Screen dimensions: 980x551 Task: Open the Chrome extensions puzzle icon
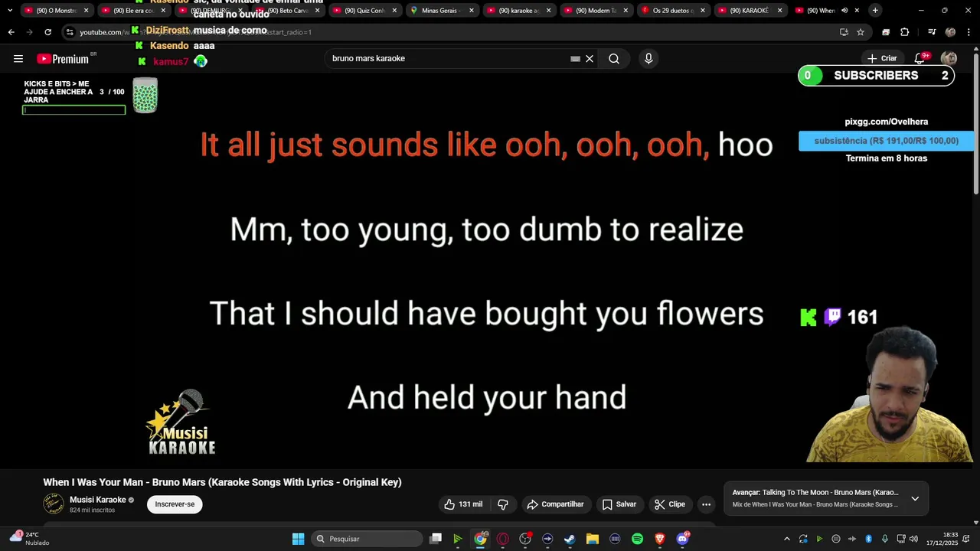click(904, 32)
